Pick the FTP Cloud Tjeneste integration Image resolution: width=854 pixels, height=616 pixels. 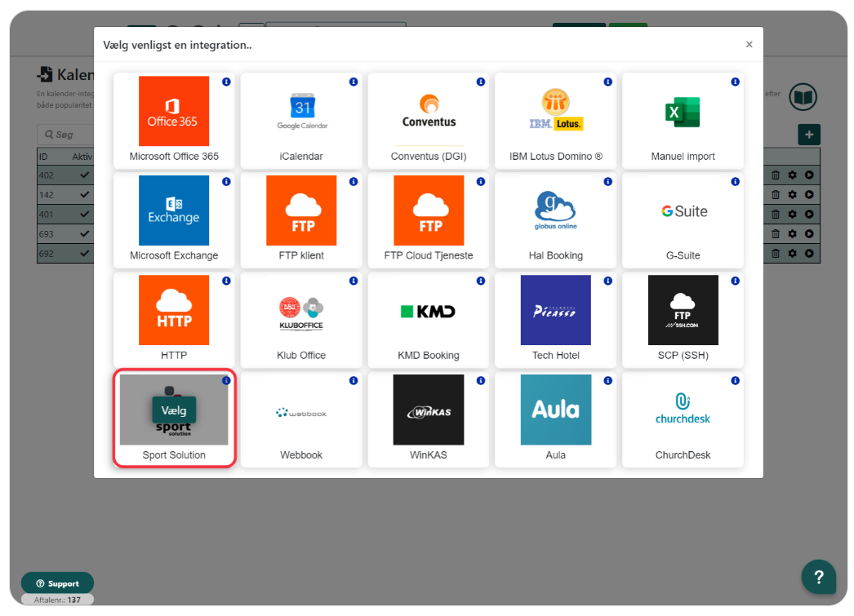429,219
